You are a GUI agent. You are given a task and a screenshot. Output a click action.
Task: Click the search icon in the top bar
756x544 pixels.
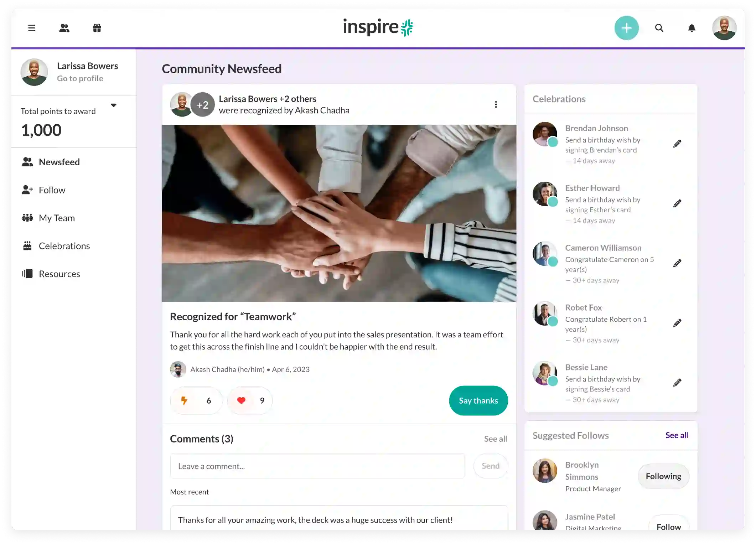tap(659, 27)
